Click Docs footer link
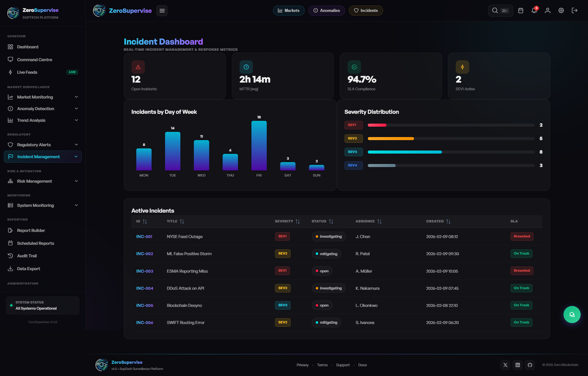This screenshot has width=588, height=376. (x=362, y=365)
